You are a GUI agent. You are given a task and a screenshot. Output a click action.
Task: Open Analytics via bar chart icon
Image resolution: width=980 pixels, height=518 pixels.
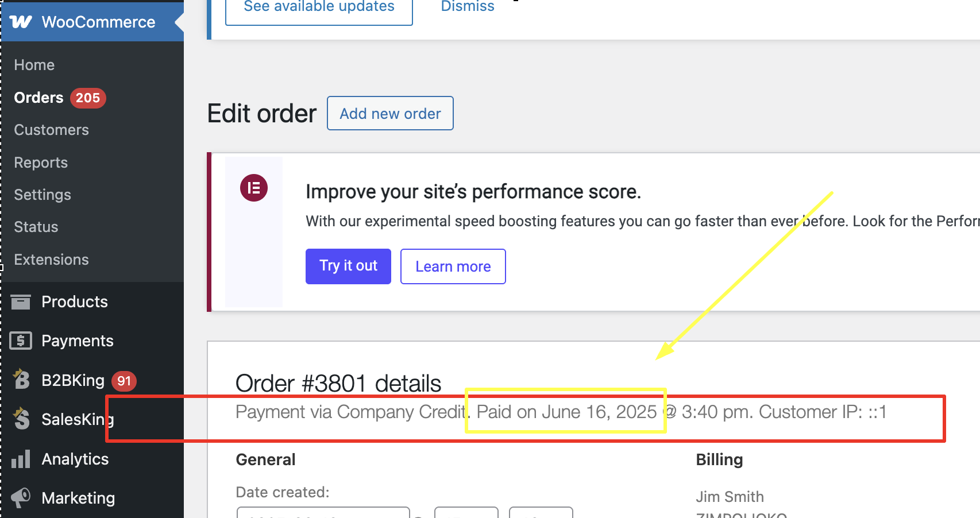[21, 459]
